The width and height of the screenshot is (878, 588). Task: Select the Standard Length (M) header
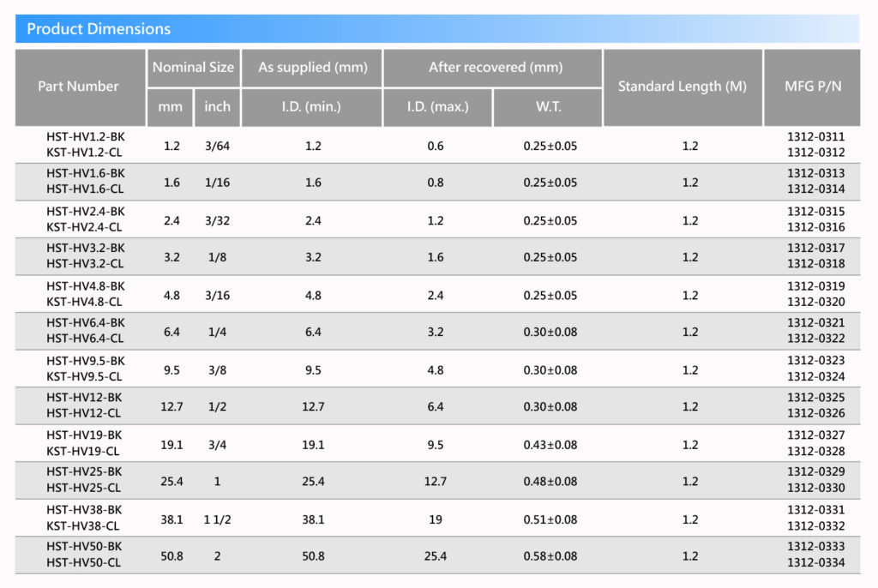pyautogui.click(x=683, y=87)
